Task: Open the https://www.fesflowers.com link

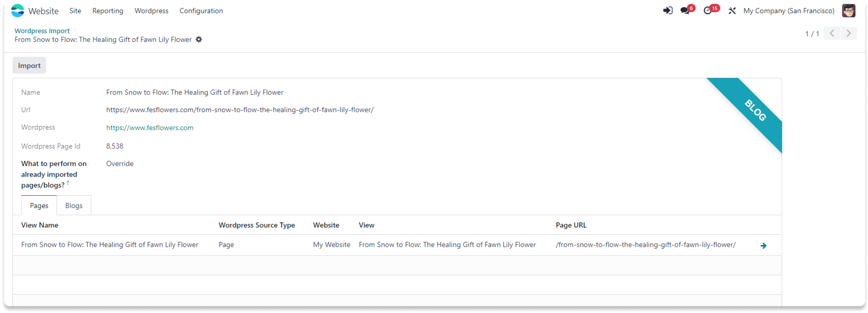Action: point(150,128)
